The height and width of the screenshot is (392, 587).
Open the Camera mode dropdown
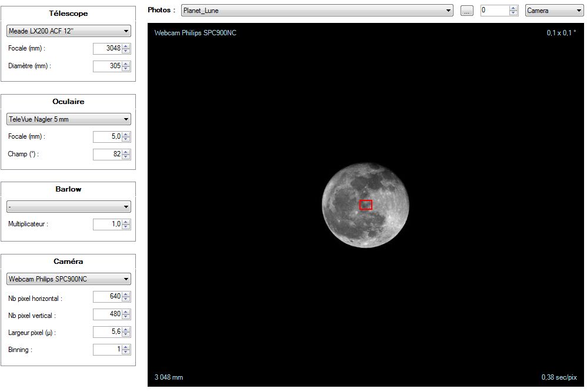click(554, 11)
